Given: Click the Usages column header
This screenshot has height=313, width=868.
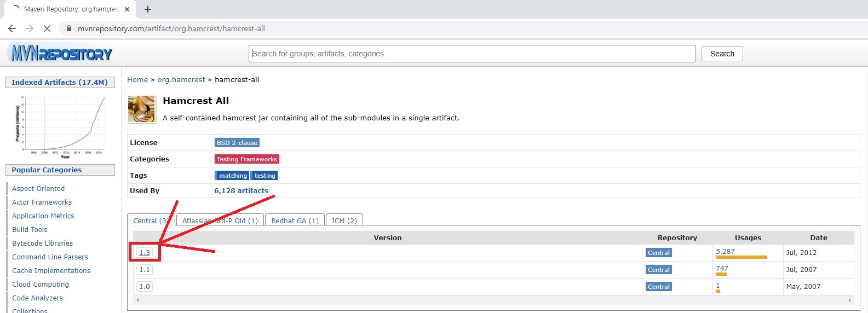Looking at the screenshot, I should point(748,238).
